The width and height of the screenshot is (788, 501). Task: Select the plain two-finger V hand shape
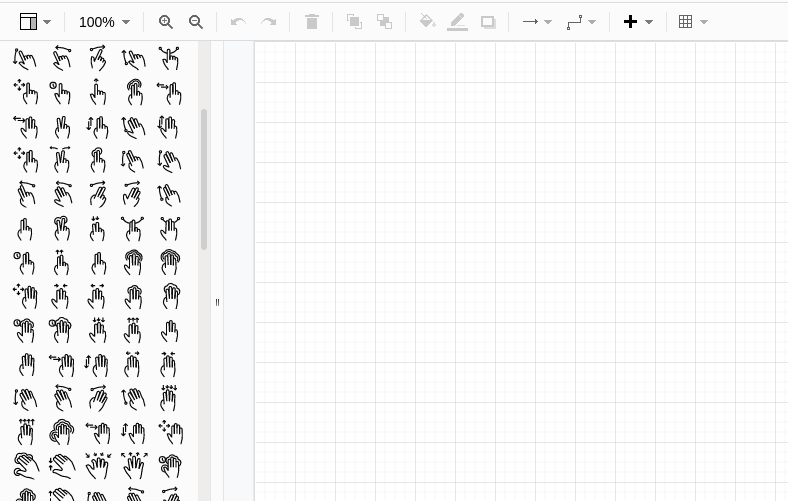[62, 127]
